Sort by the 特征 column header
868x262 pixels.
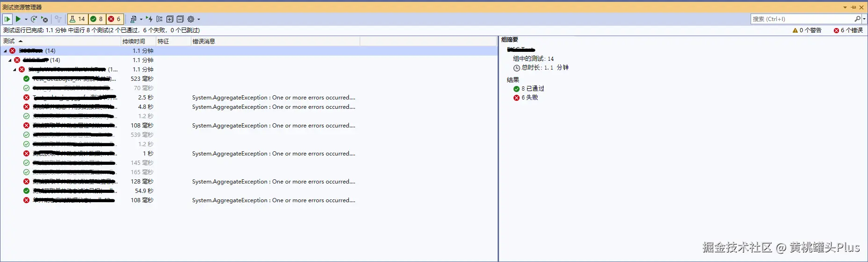click(x=174, y=41)
